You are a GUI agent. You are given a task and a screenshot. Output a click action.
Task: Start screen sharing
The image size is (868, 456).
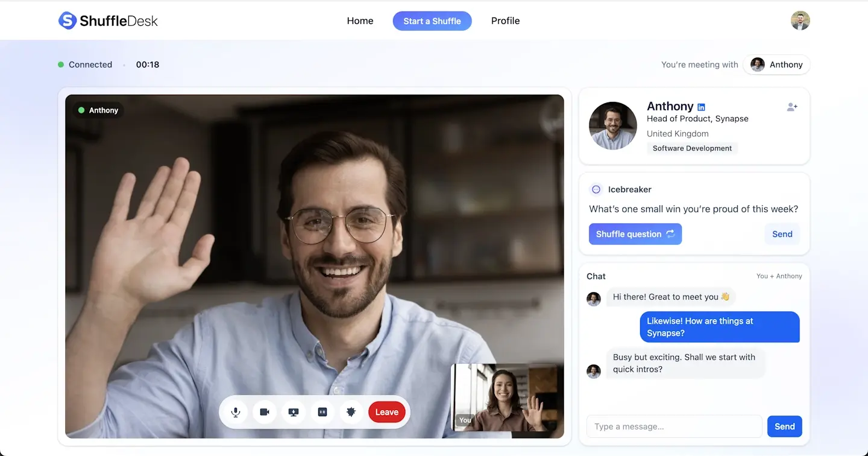click(x=294, y=412)
